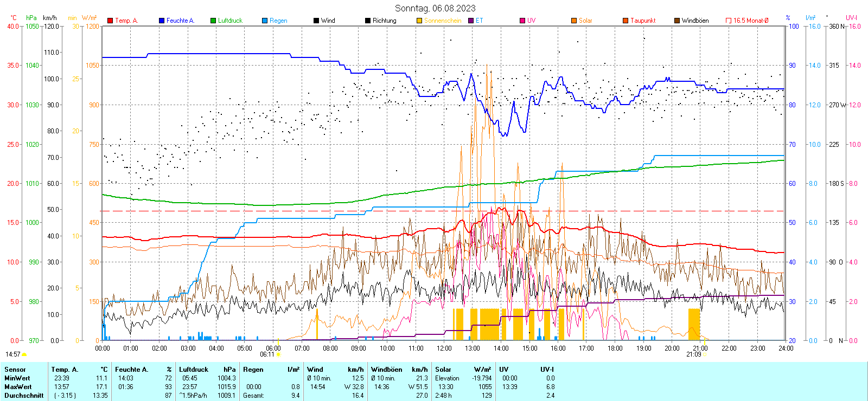Click the title Sonntag, 06.08.2023
This screenshot has width=868, height=401.
coord(435,8)
